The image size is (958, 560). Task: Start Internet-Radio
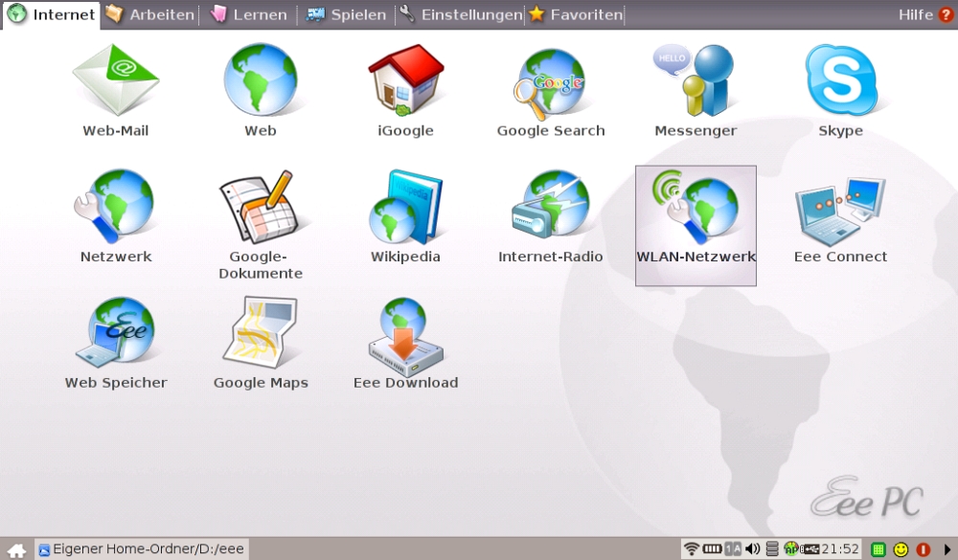coord(551,205)
